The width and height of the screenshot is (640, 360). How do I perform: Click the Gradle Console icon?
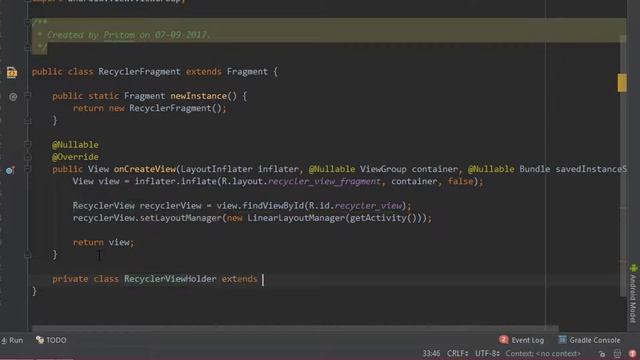(x=562, y=340)
